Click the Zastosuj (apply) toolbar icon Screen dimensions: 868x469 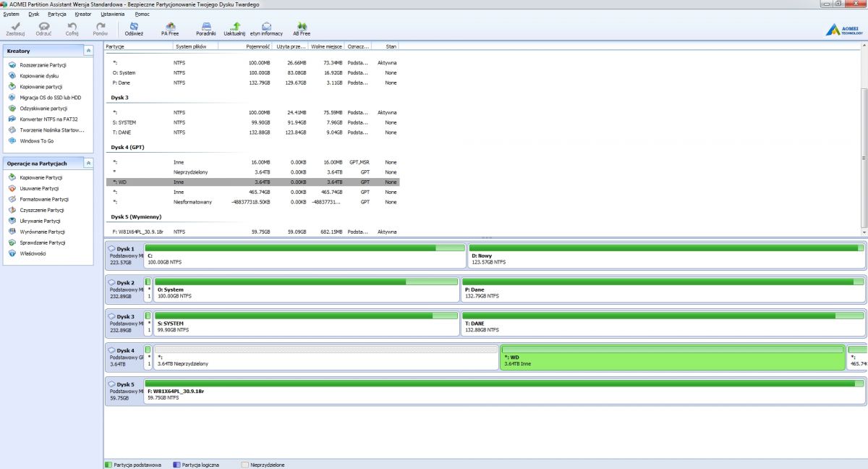coord(15,28)
